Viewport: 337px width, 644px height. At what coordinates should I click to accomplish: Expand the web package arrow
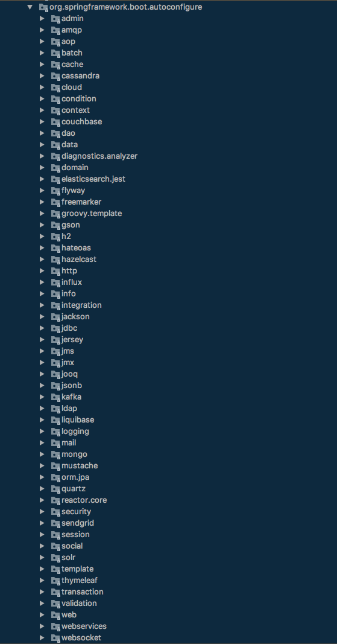click(x=42, y=615)
